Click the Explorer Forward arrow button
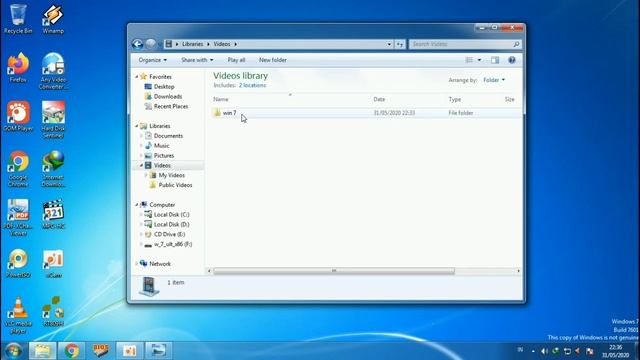Screen dimensions: 640x360 [151, 44]
